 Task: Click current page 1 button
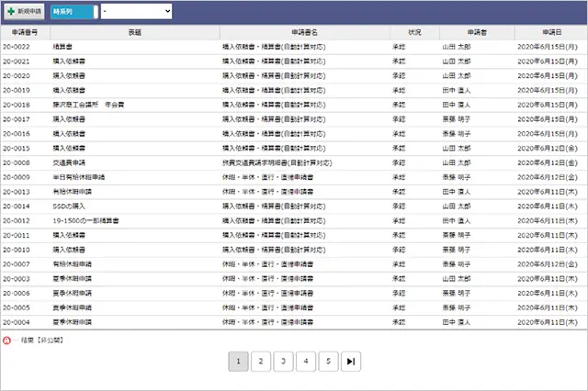[x=237, y=362]
